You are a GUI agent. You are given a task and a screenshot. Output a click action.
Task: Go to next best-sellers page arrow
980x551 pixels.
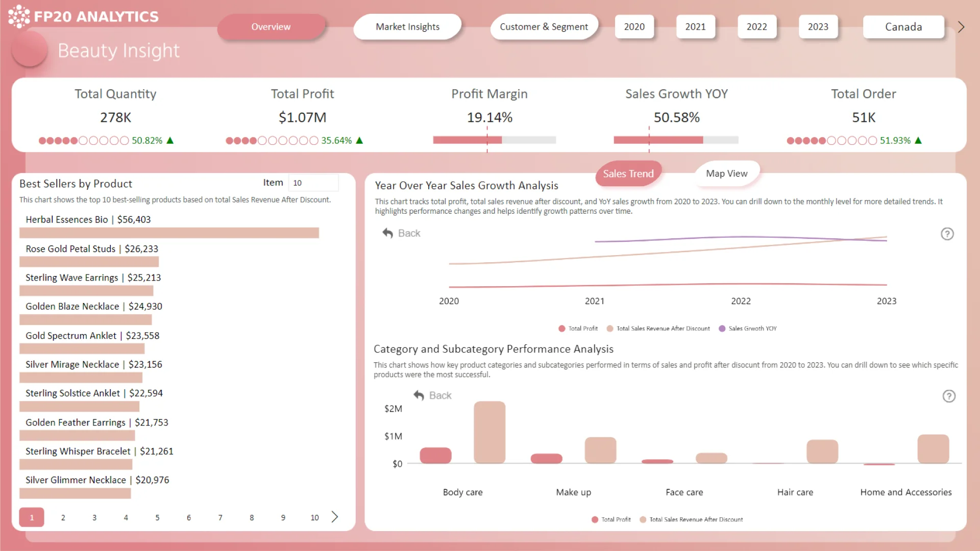click(335, 517)
